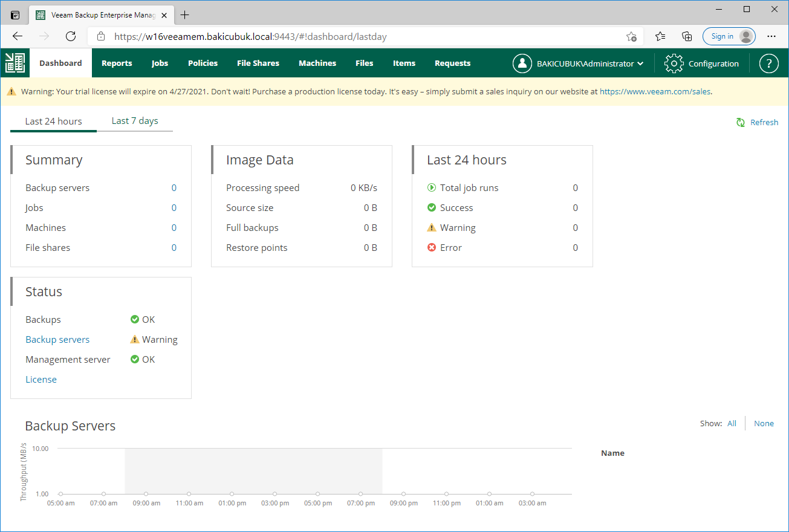Screen dimensions: 789x532
Task: Click the Warning triangle in Last 24 hours
Action: pos(432,227)
